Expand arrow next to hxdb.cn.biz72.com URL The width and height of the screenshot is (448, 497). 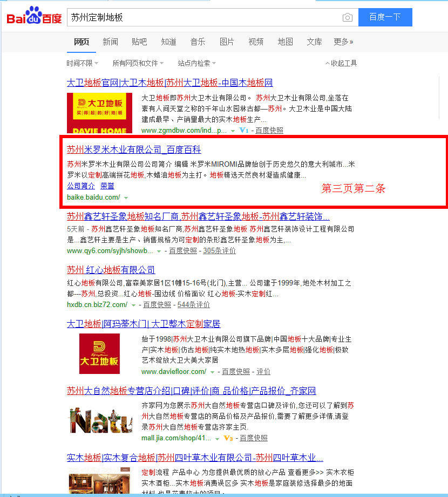coord(133,305)
